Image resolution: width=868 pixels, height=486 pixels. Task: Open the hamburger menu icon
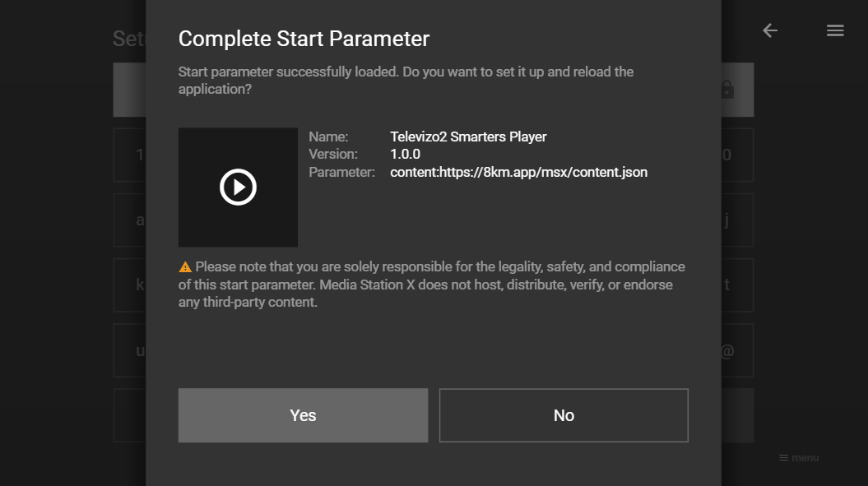click(x=835, y=30)
